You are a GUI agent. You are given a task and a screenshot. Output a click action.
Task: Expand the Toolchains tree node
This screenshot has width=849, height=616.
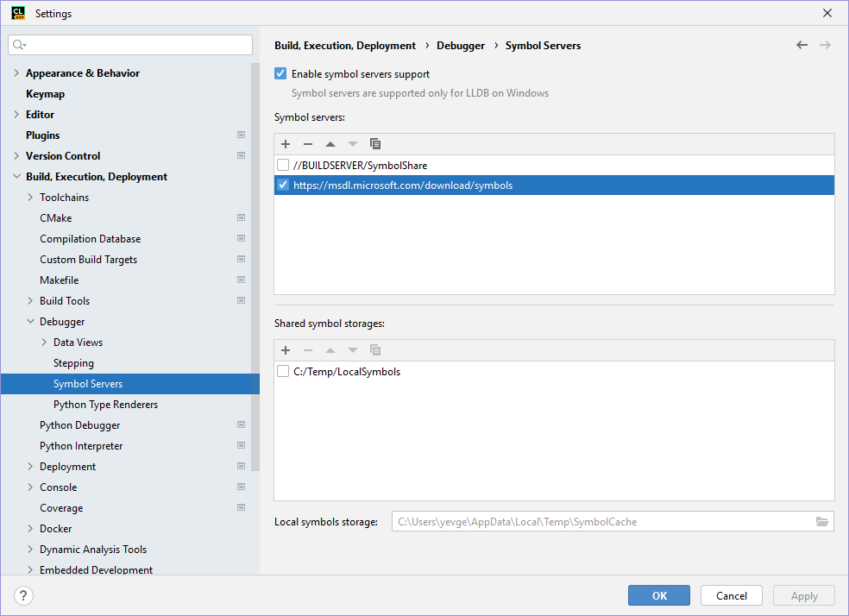(31, 198)
